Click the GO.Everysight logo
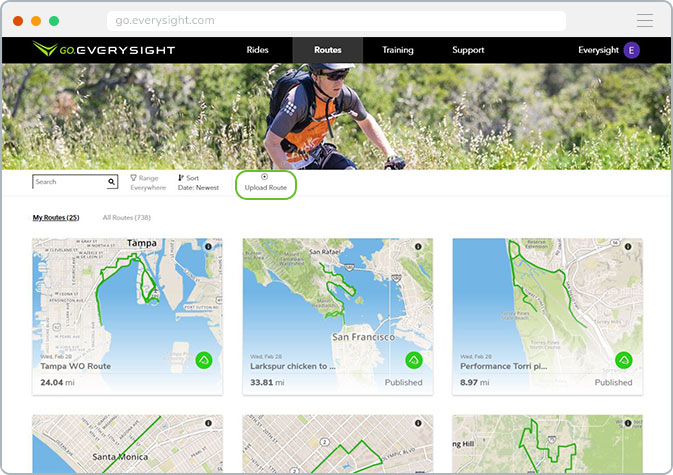The height and width of the screenshot is (475, 673). click(104, 49)
